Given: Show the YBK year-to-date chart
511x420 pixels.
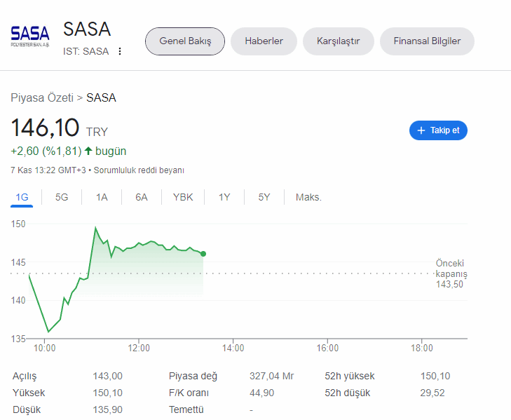Looking at the screenshot, I should coord(183,197).
